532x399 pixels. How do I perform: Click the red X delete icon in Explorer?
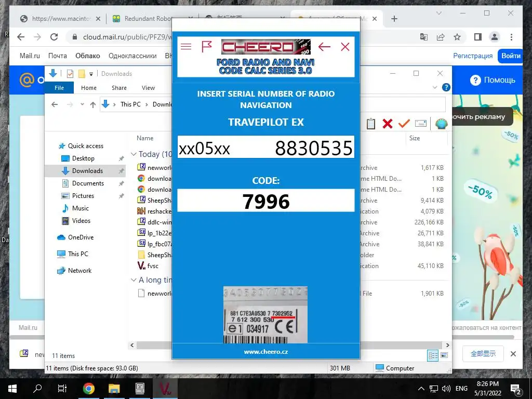coord(387,124)
